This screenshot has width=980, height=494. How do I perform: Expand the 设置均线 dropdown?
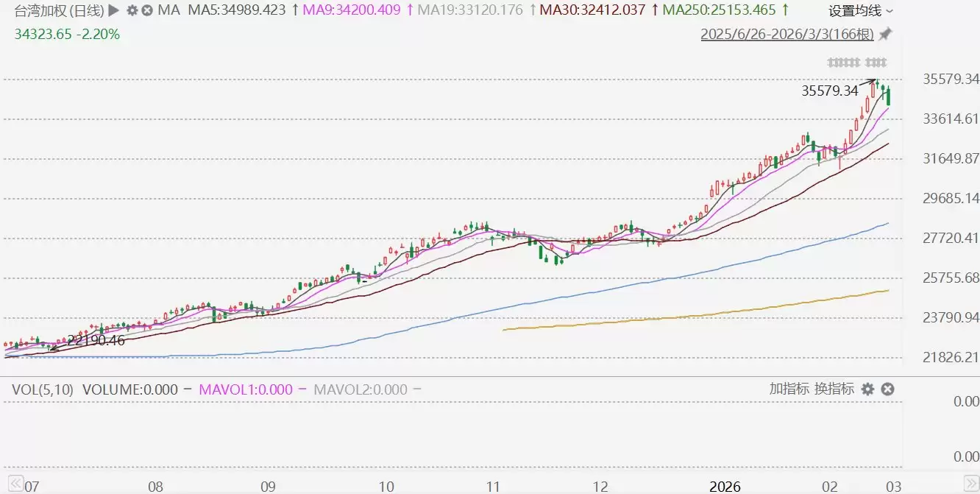coord(861,10)
